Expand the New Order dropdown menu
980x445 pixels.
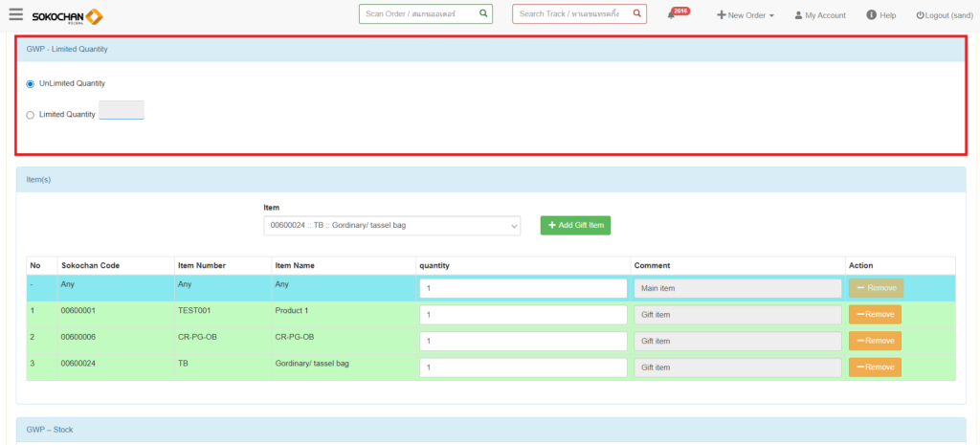pos(746,15)
